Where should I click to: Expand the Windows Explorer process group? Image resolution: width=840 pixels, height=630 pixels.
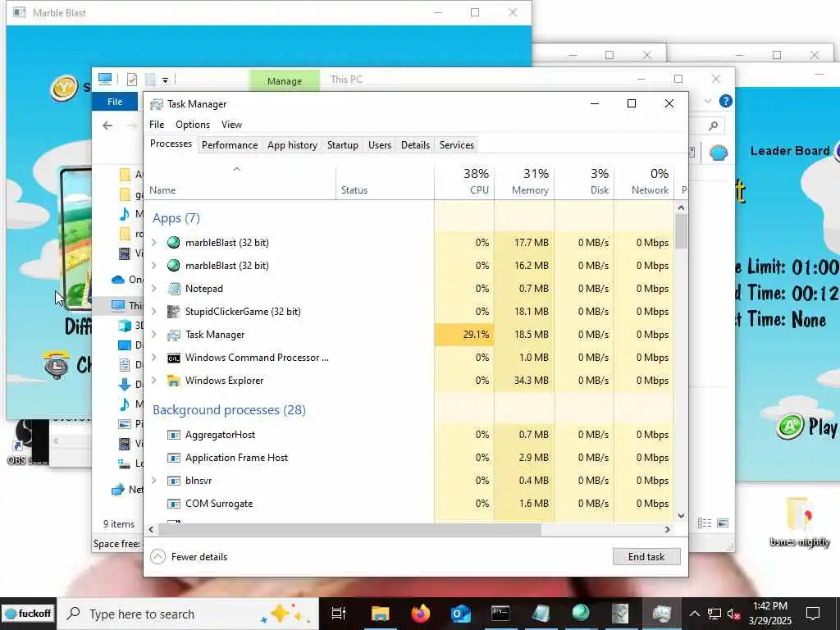click(x=154, y=381)
